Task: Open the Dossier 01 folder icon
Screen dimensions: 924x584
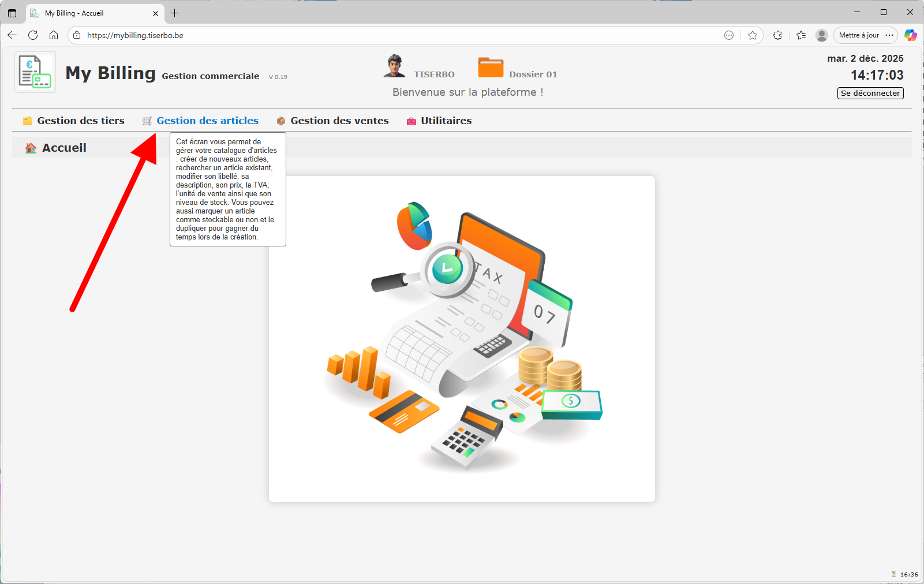Action: click(x=491, y=66)
